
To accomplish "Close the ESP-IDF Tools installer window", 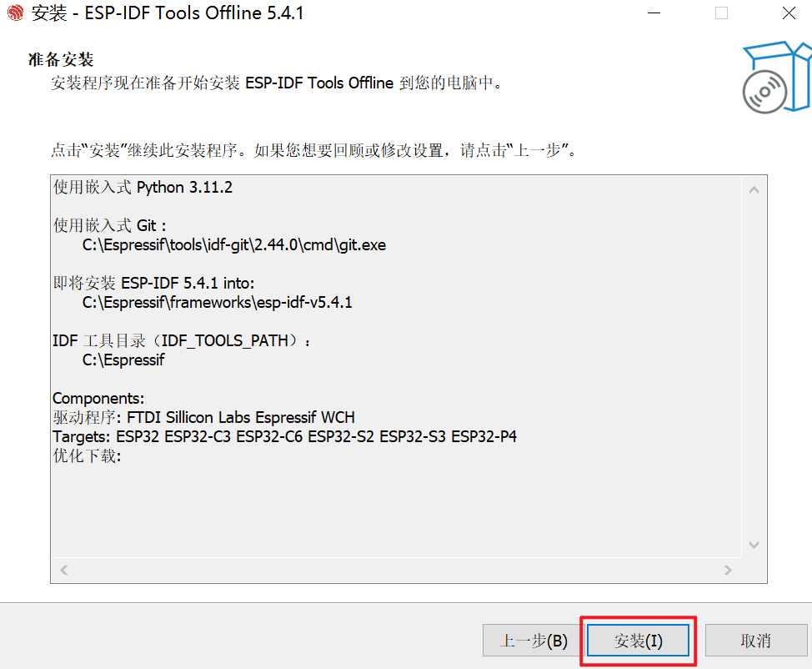I will click(x=789, y=13).
